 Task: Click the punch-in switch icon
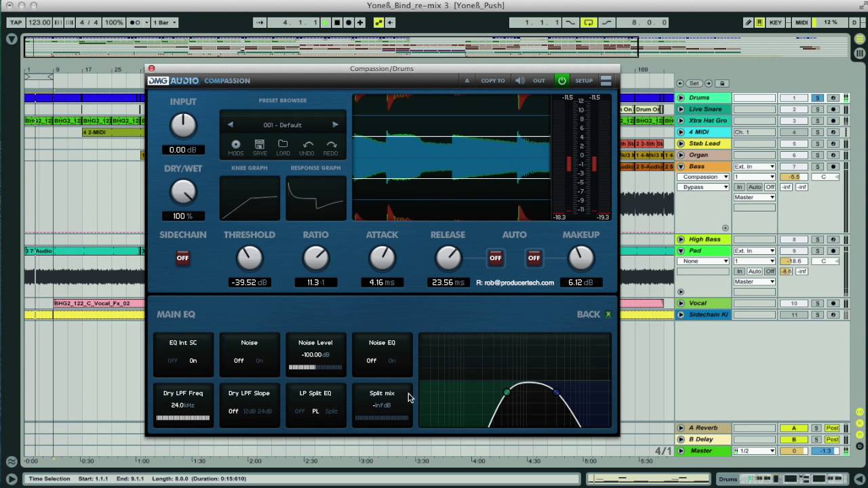pyautogui.click(x=570, y=22)
